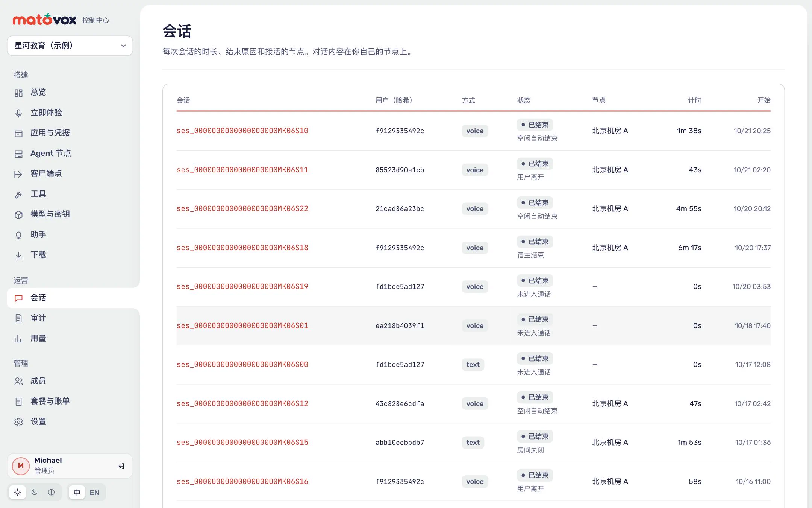
Task: Open session ses_...MK06S10 link
Action: [242, 131]
